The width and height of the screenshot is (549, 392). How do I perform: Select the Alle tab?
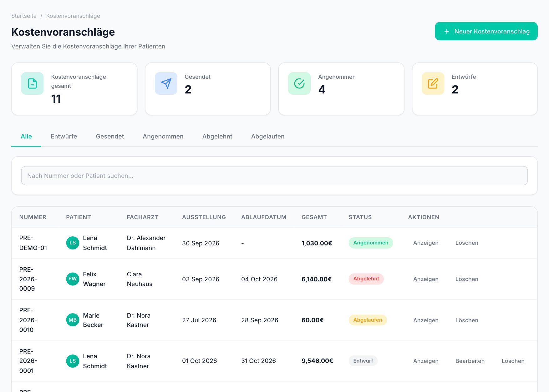click(x=26, y=136)
